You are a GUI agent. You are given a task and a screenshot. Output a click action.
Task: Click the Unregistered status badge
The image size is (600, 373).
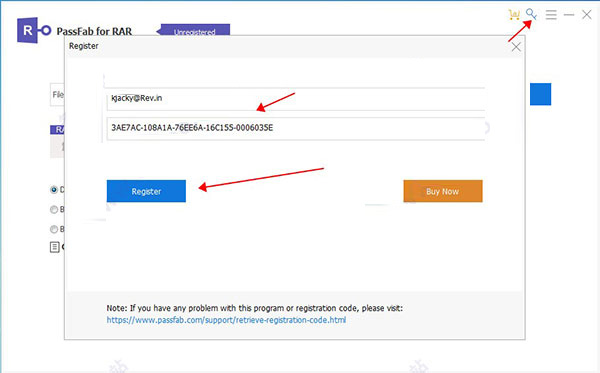click(193, 30)
